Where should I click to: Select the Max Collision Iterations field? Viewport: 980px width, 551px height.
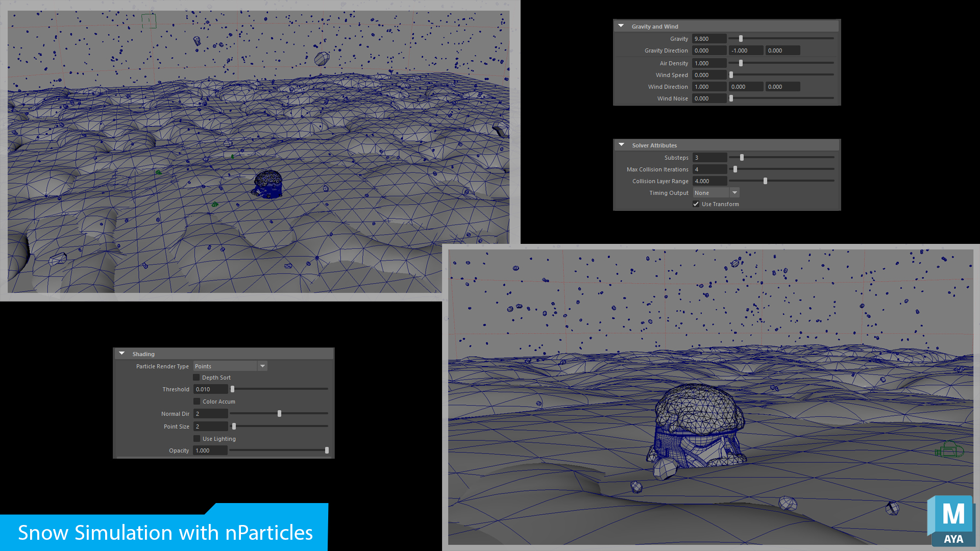click(x=709, y=169)
